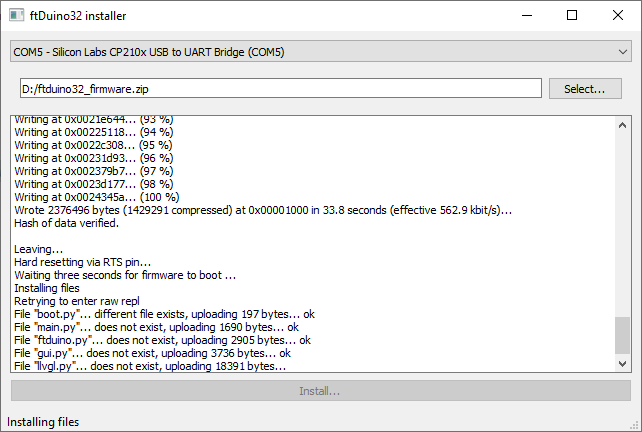Click the ftDuino32 installer app icon
This screenshot has width=642, height=432.
[17, 16]
